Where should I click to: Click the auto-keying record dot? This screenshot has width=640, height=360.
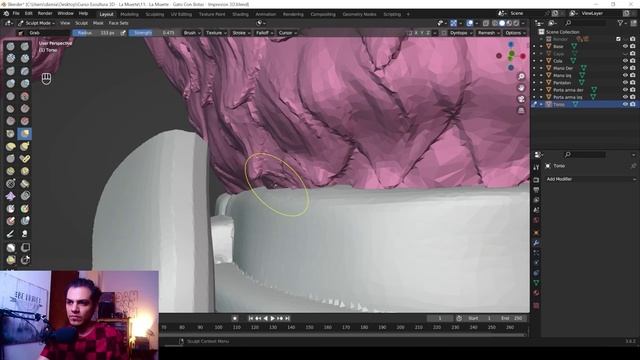click(x=235, y=318)
